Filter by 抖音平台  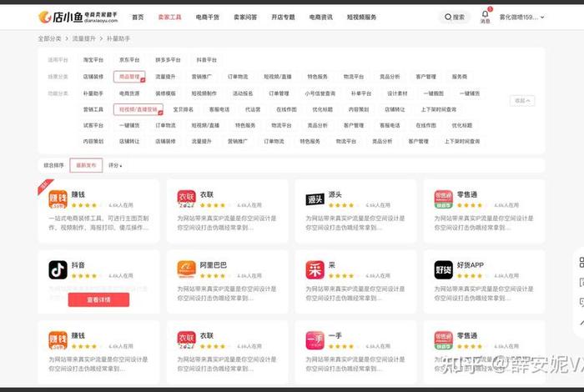pyautogui.click(x=207, y=60)
